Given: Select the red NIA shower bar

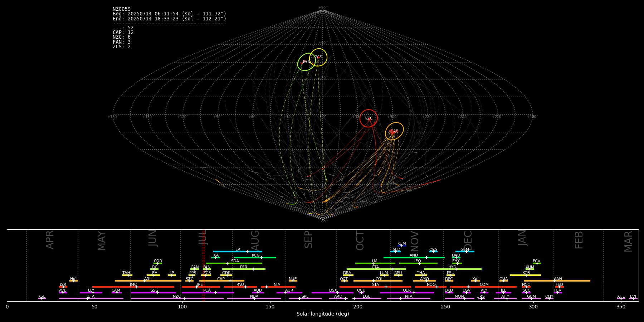Looking at the screenshot, I should click(278, 287).
